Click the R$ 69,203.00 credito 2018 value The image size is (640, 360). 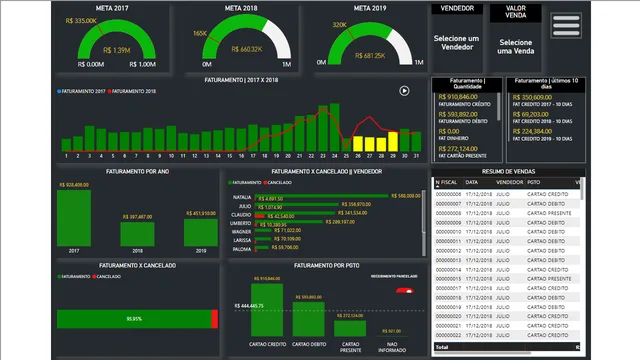[x=530, y=114]
